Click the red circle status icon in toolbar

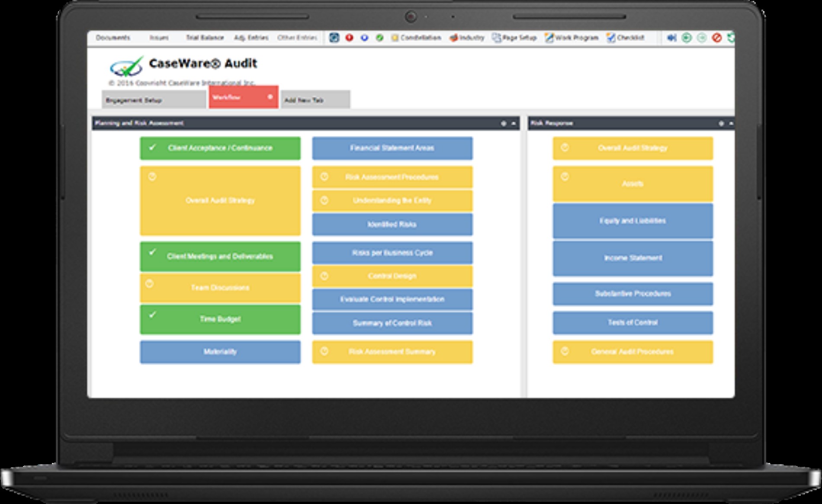pyautogui.click(x=350, y=38)
